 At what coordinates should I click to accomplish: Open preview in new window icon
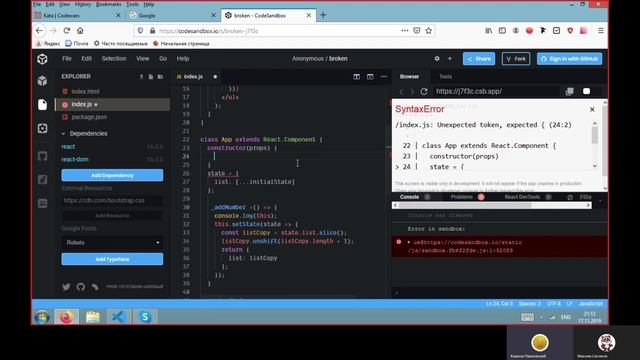[x=570, y=91]
